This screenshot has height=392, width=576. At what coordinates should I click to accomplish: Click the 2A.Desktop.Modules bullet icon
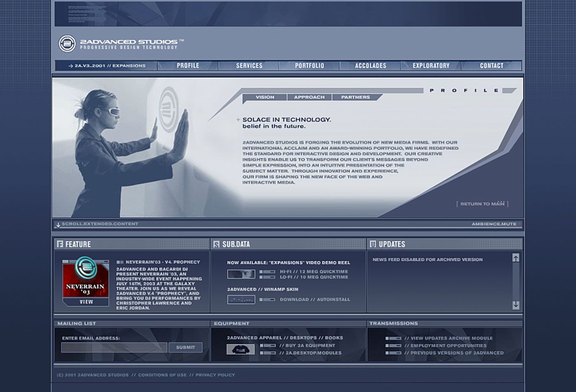point(267,353)
